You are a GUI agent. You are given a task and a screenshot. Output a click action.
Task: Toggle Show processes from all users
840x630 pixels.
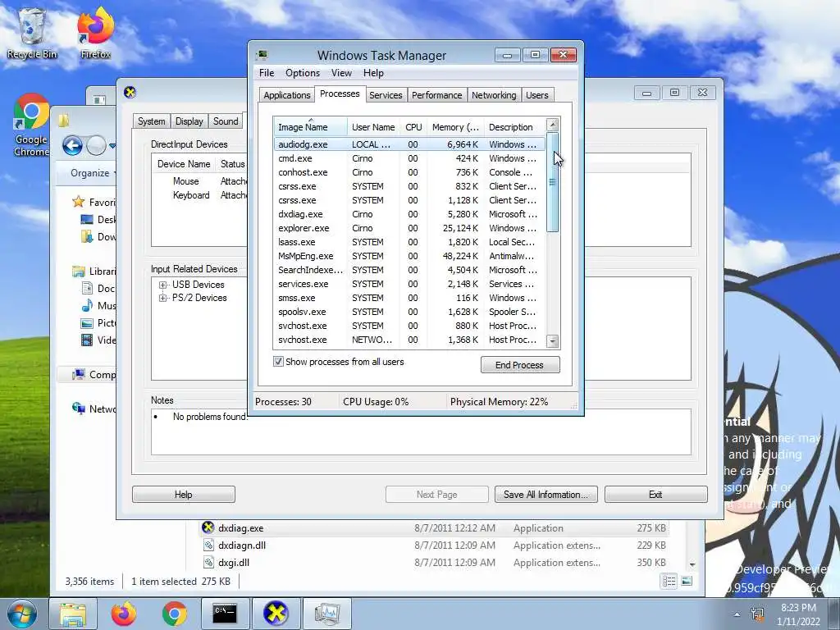point(278,362)
